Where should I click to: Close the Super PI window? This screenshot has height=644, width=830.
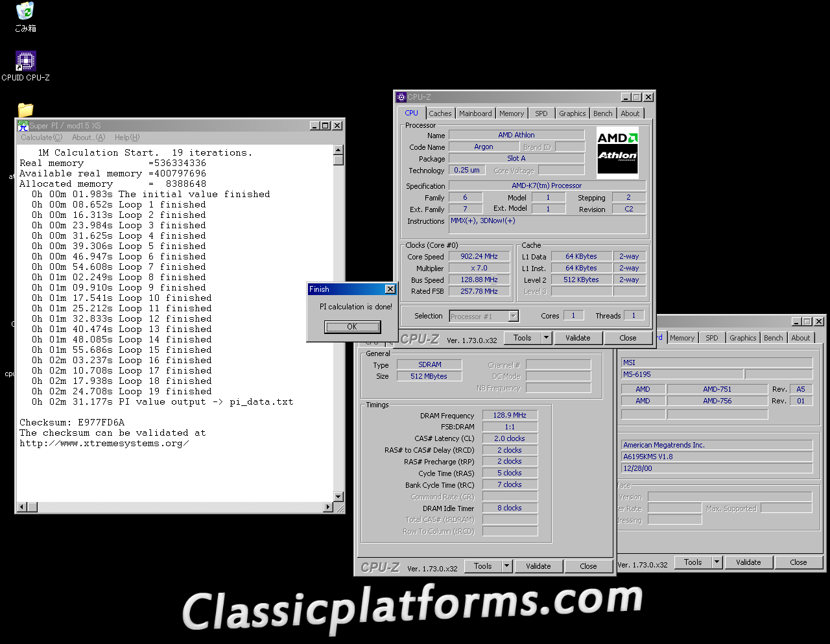pyautogui.click(x=337, y=126)
